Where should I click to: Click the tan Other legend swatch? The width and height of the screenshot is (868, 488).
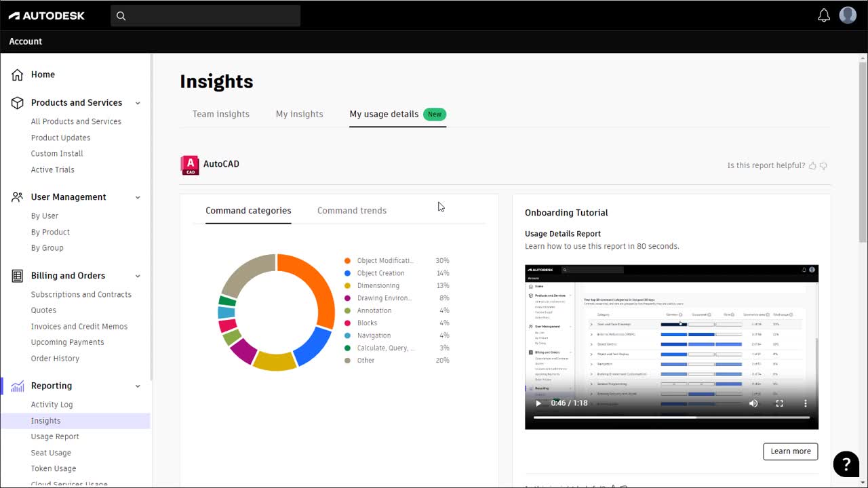[x=348, y=361]
